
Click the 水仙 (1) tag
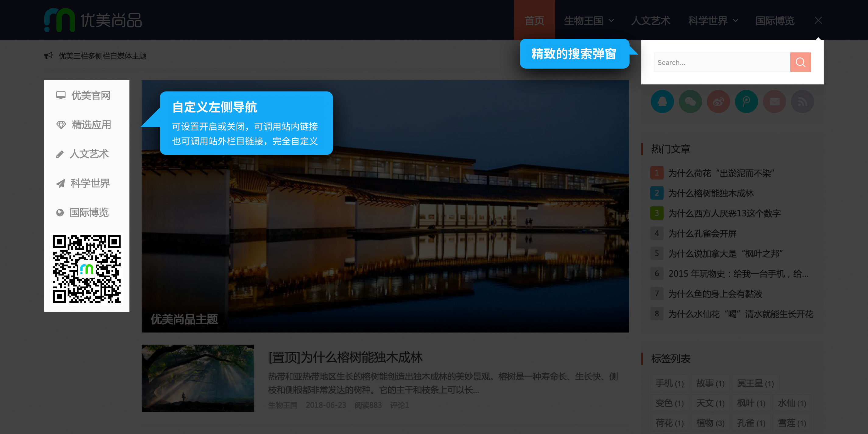[792, 403]
